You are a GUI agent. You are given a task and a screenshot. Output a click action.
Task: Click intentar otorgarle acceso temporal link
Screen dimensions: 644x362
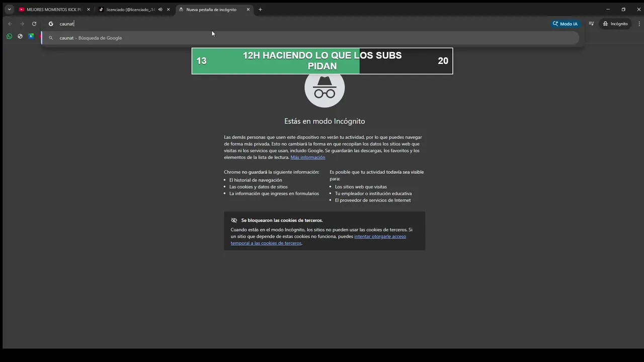pos(318,240)
